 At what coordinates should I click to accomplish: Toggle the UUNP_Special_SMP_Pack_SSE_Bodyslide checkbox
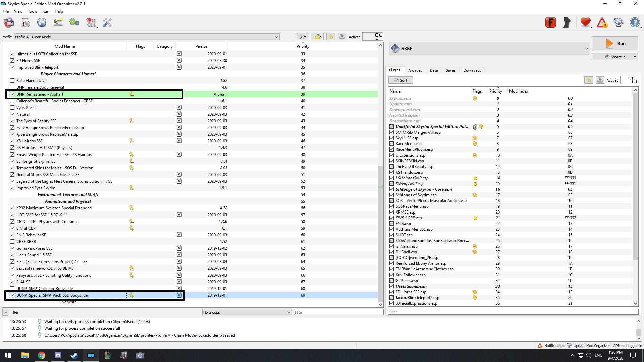tap(12, 295)
